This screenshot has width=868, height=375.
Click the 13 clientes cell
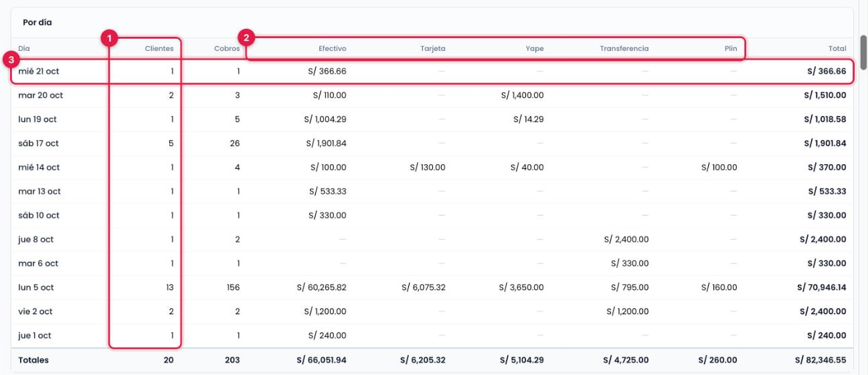[x=170, y=288]
